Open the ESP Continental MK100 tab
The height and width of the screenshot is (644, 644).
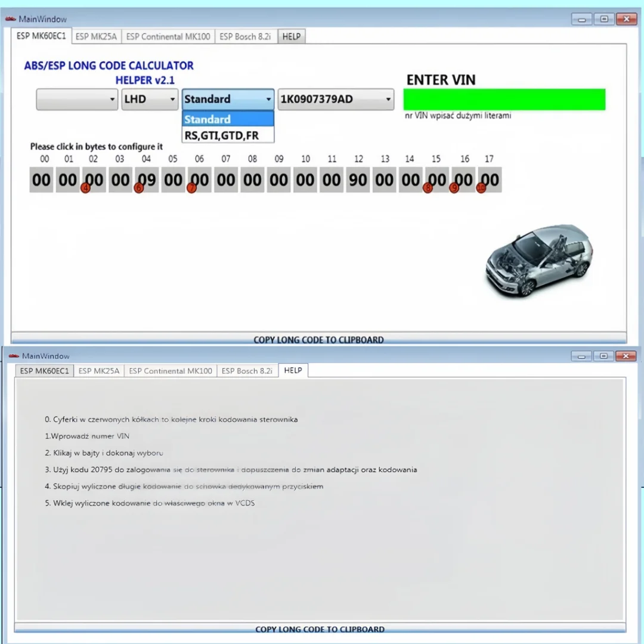[x=168, y=36]
